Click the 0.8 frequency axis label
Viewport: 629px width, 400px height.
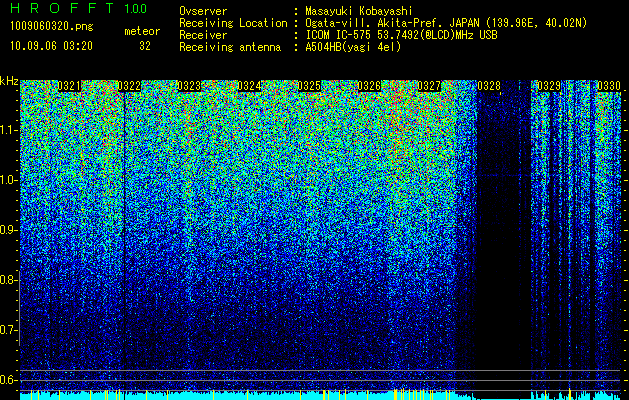(x=8, y=280)
